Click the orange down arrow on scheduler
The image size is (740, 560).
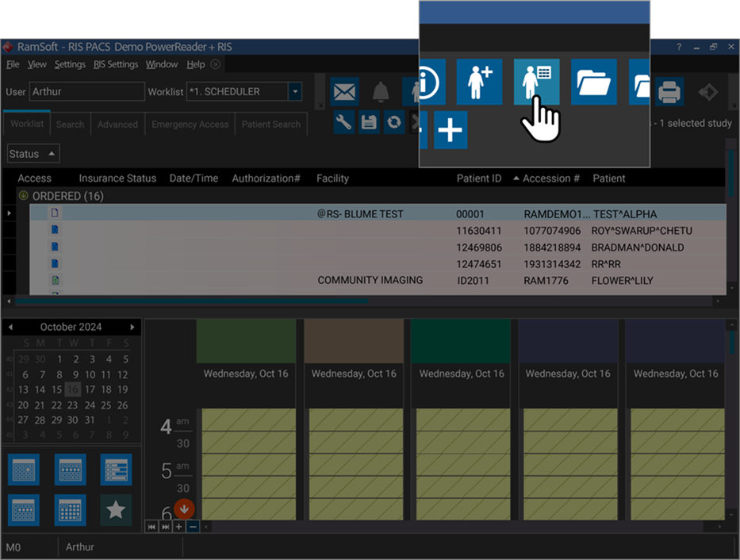pos(183,509)
